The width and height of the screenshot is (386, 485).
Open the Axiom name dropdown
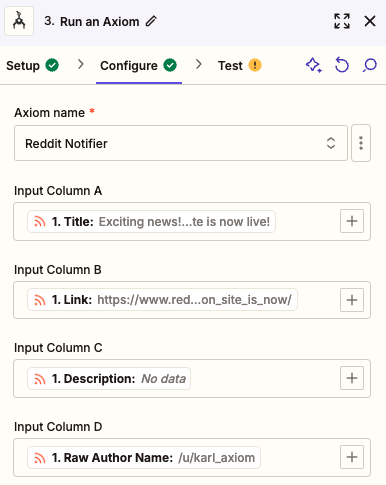point(181,143)
